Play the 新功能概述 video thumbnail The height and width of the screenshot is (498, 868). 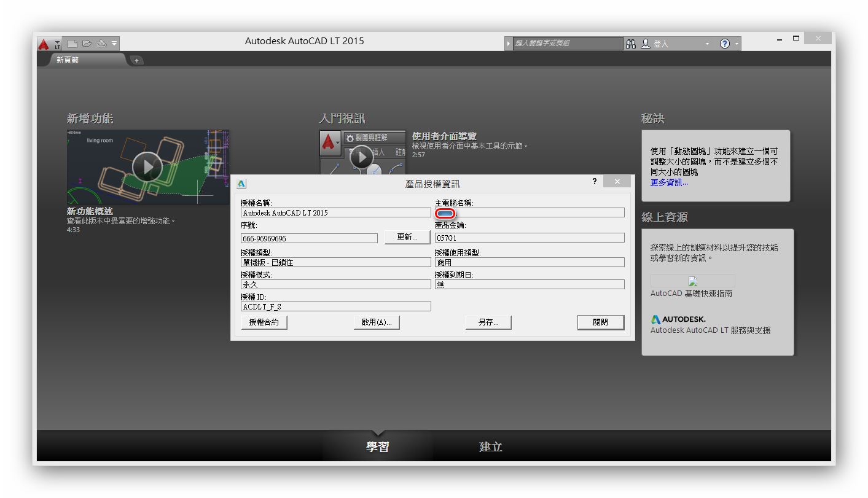(x=147, y=166)
